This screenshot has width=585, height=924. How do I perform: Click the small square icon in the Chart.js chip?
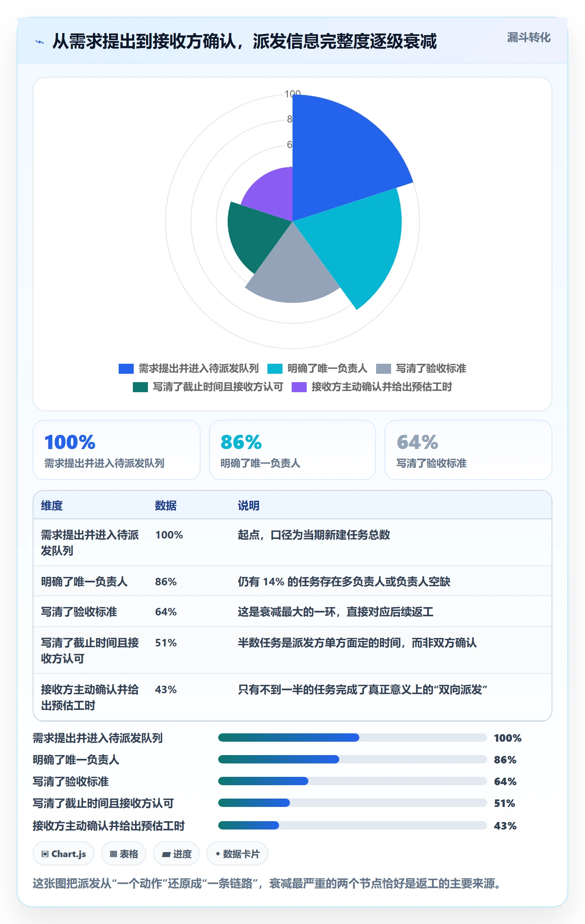(x=45, y=854)
